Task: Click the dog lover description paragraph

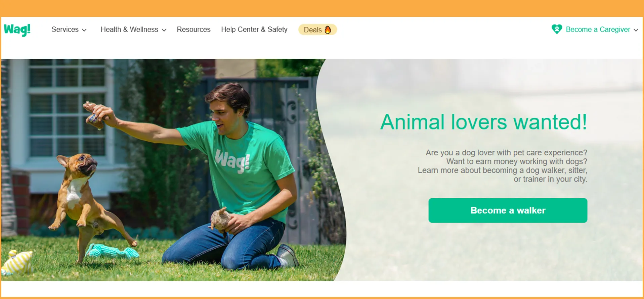Action: pos(502,166)
